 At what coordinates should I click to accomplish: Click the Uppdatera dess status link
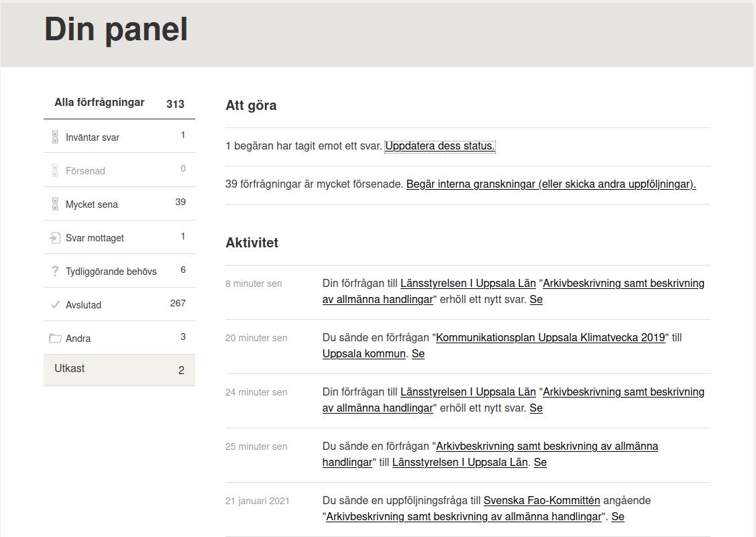click(x=440, y=145)
